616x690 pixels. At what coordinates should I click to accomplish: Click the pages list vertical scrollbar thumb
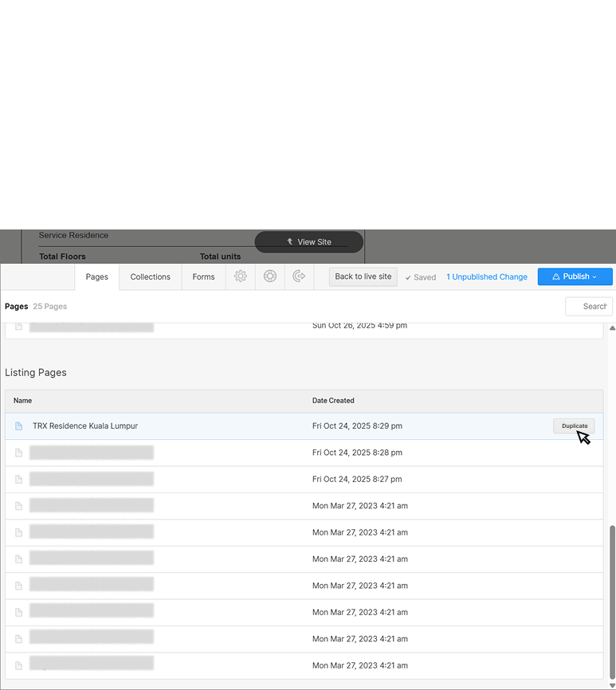pos(612,602)
